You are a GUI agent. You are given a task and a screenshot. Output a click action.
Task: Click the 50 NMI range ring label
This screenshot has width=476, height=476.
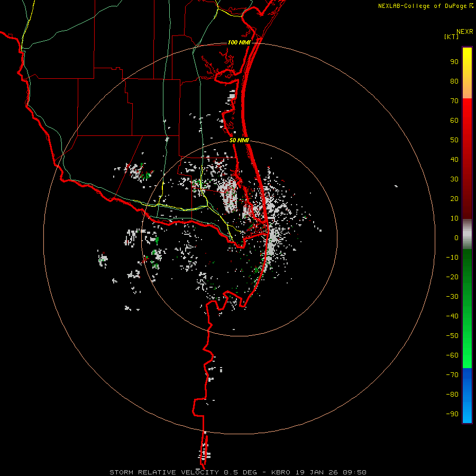point(239,140)
